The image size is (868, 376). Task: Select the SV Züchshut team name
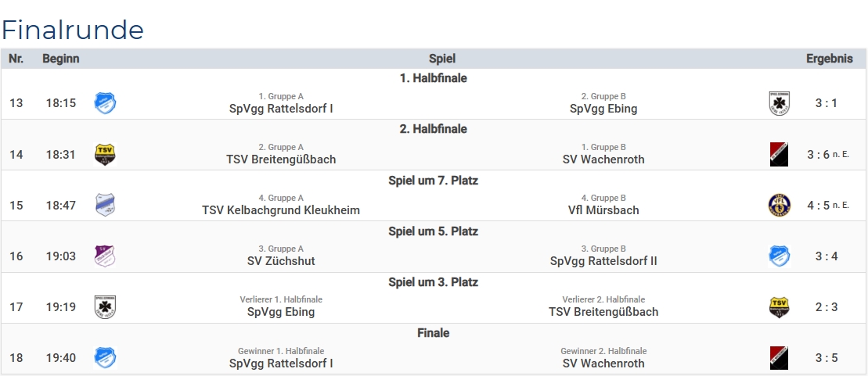pyautogui.click(x=281, y=261)
